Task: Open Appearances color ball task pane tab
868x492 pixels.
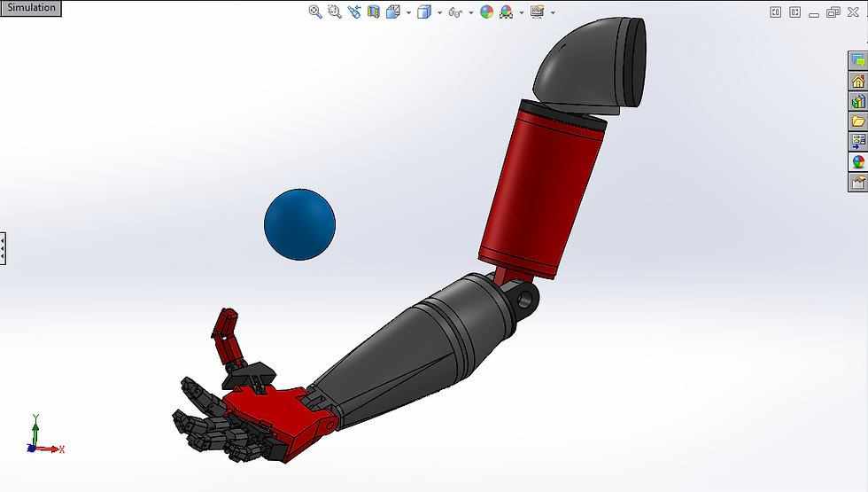Action: click(x=858, y=161)
